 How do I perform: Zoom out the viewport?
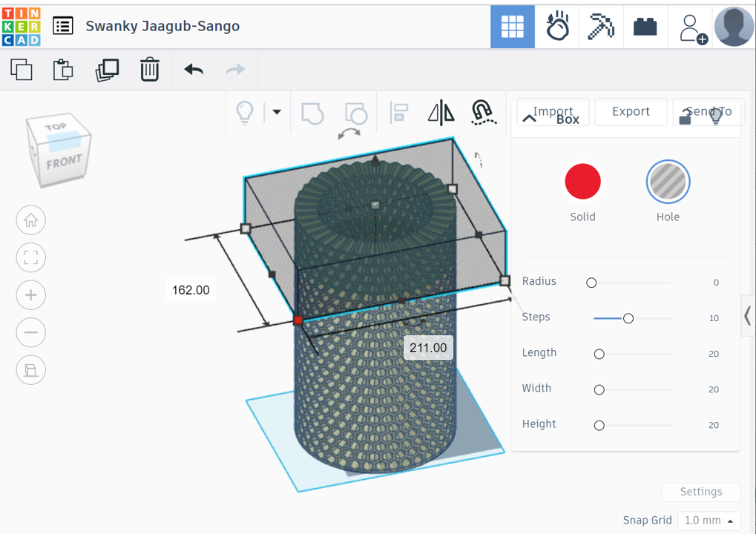(x=31, y=332)
